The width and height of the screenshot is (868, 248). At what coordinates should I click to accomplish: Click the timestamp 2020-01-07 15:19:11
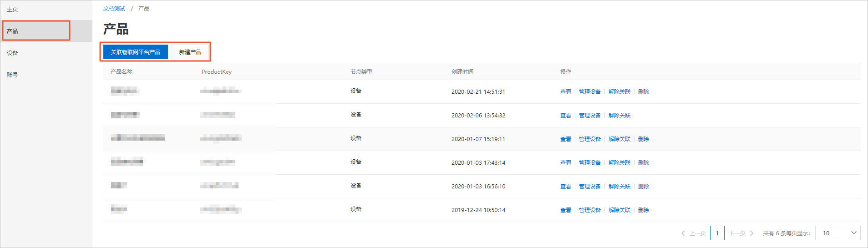[478, 139]
